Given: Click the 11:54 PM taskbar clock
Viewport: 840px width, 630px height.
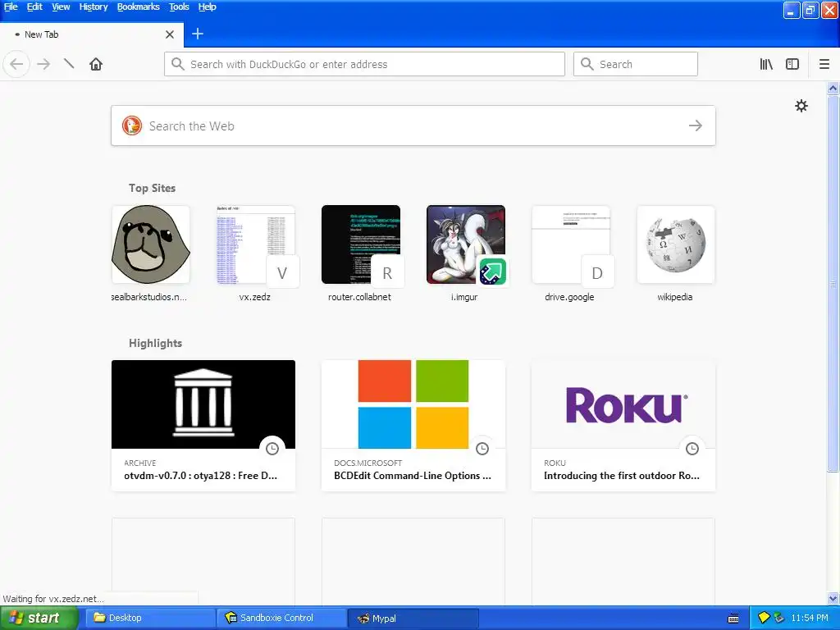Looking at the screenshot, I should 810,618.
